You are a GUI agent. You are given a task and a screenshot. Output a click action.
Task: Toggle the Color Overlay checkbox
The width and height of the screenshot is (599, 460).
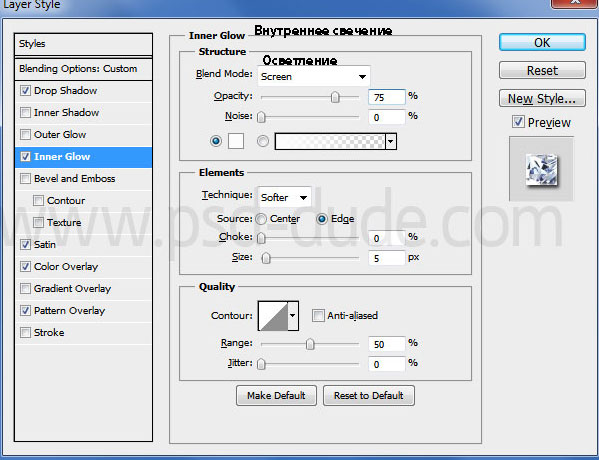point(25,266)
